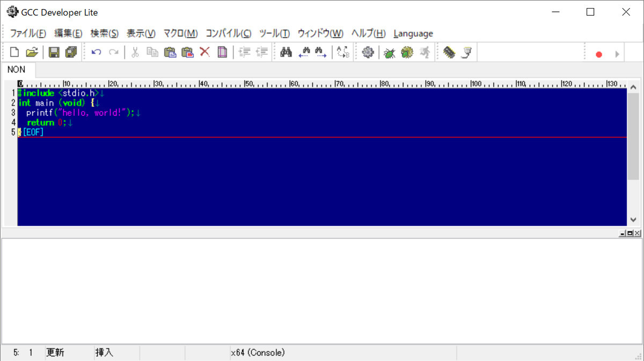Click the #include <stdio.h> line

click(61, 93)
